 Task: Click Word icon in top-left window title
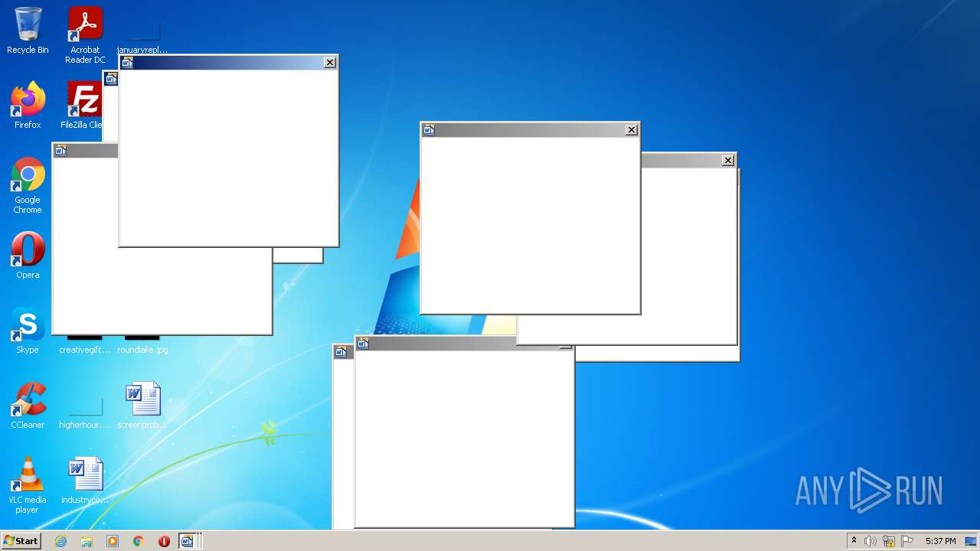click(x=127, y=63)
